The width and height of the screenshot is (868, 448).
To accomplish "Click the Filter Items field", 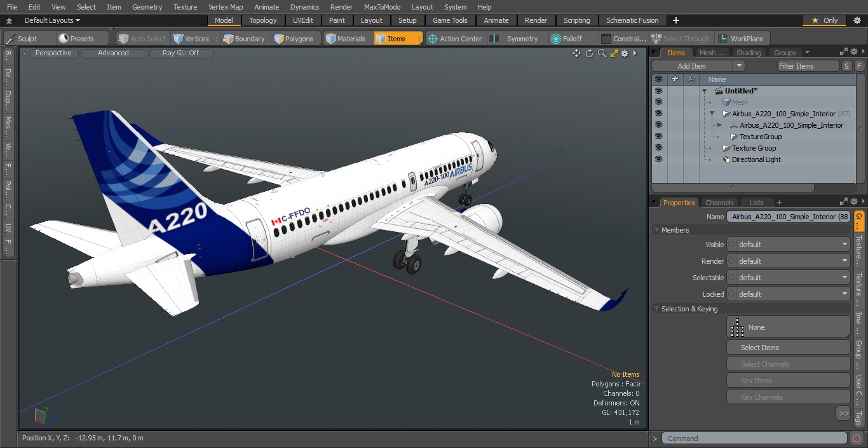I will (x=808, y=66).
